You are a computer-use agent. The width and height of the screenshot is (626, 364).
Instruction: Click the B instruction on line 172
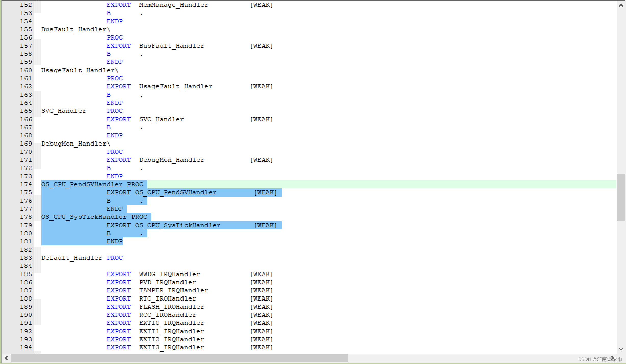pos(109,168)
